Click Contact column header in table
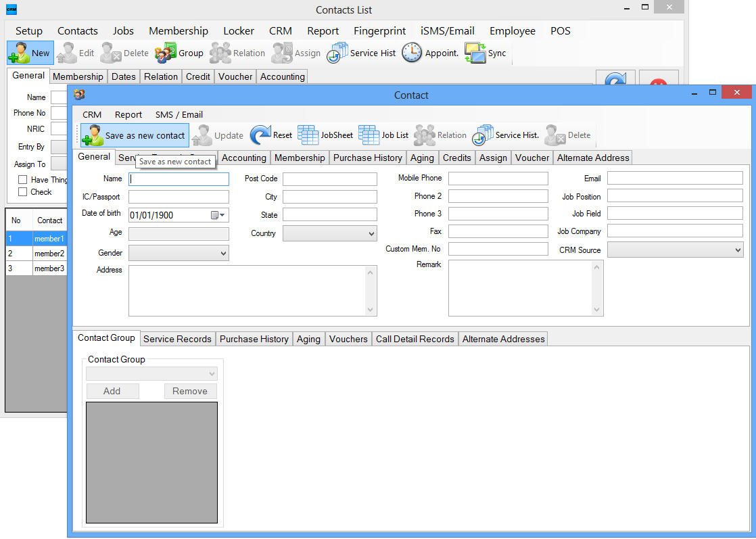Screen dimensions: 756x539 coord(49,220)
